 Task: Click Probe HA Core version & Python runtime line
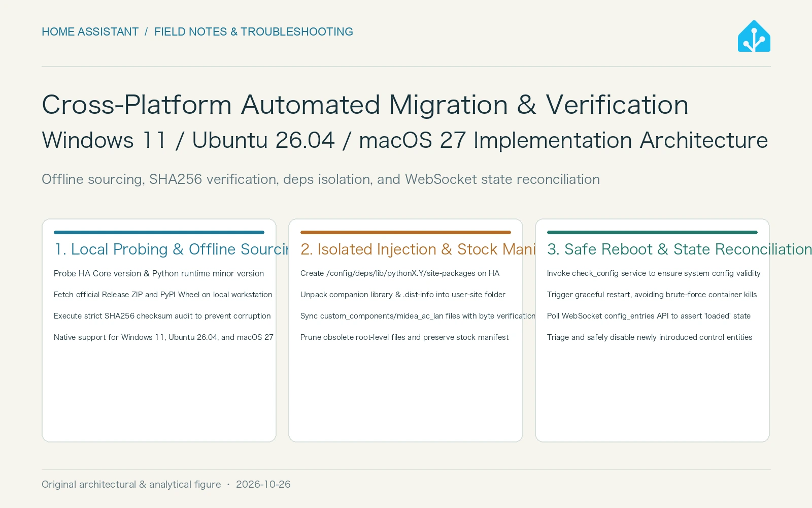(159, 273)
